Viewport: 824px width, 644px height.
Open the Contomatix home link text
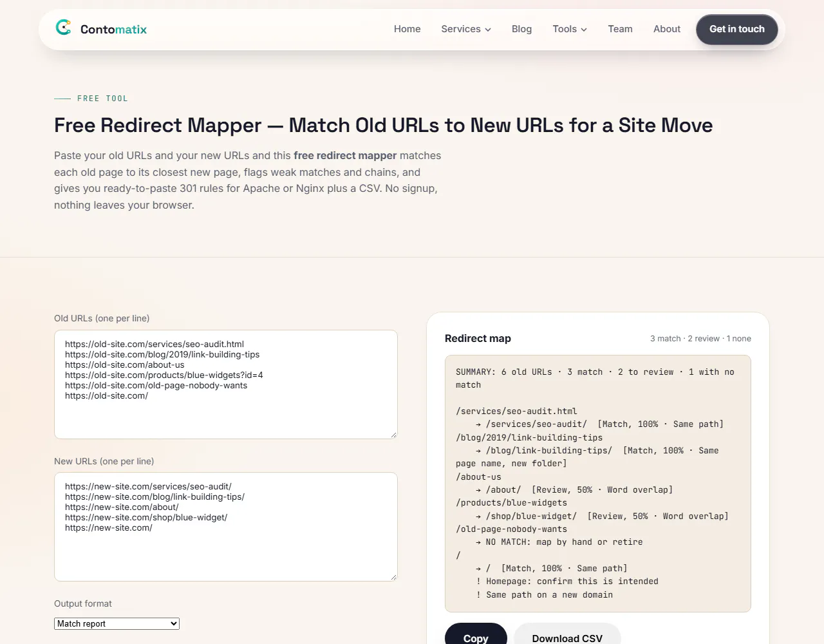(113, 30)
